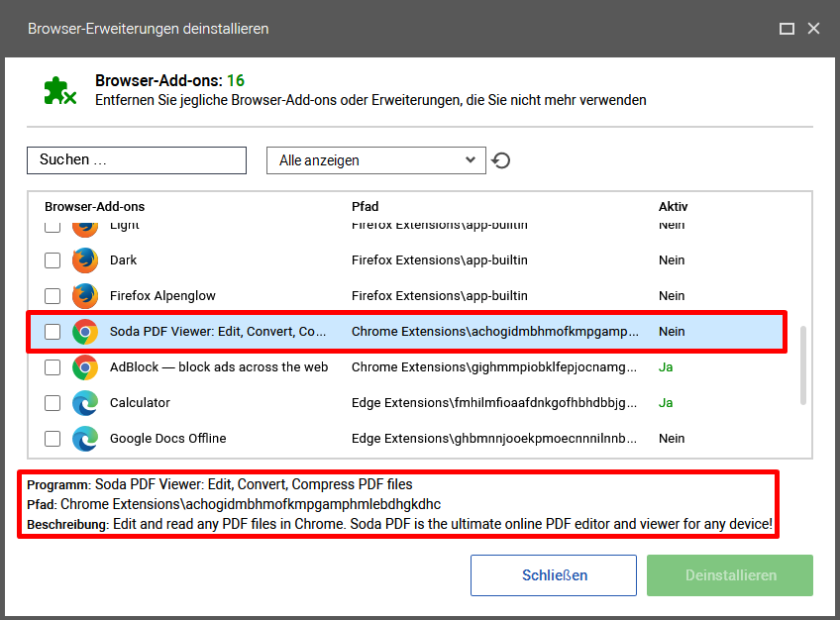Check the box for the Dark add-on
Image resolution: width=840 pixels, height=620 pixels.
(x=52, y=260)
